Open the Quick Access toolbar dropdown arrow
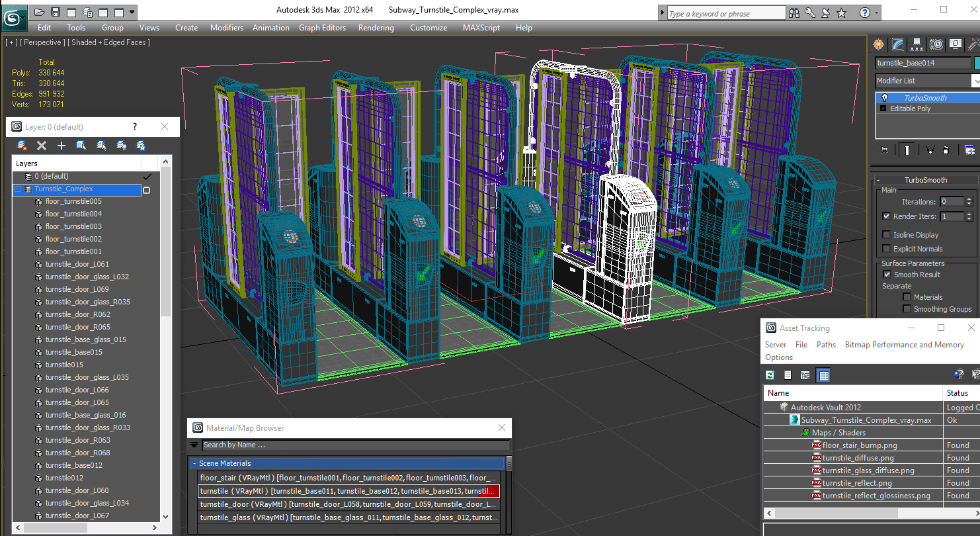Viewport: 980px width, 536px height. pyautogui.click(x=132, y=12)
